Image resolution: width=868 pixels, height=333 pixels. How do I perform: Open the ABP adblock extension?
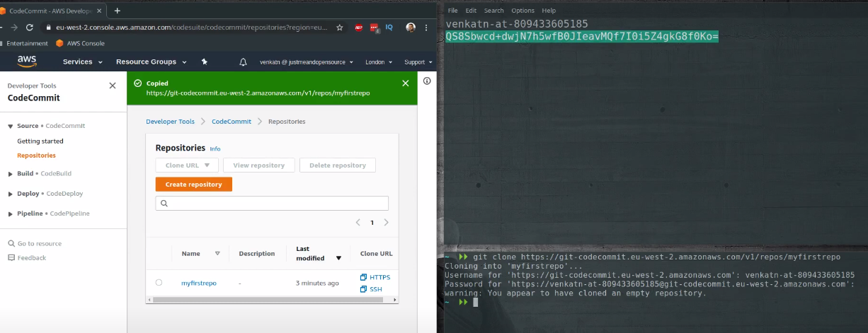360,28
